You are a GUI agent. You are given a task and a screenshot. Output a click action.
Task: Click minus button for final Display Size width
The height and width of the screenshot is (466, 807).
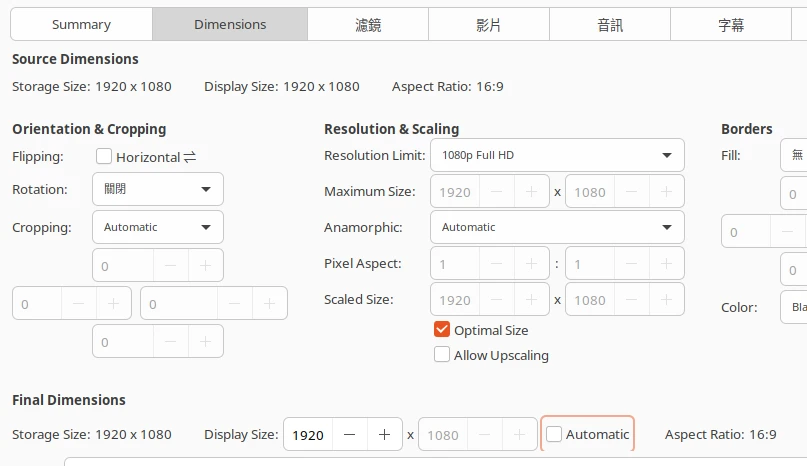[x=349, y=435]
